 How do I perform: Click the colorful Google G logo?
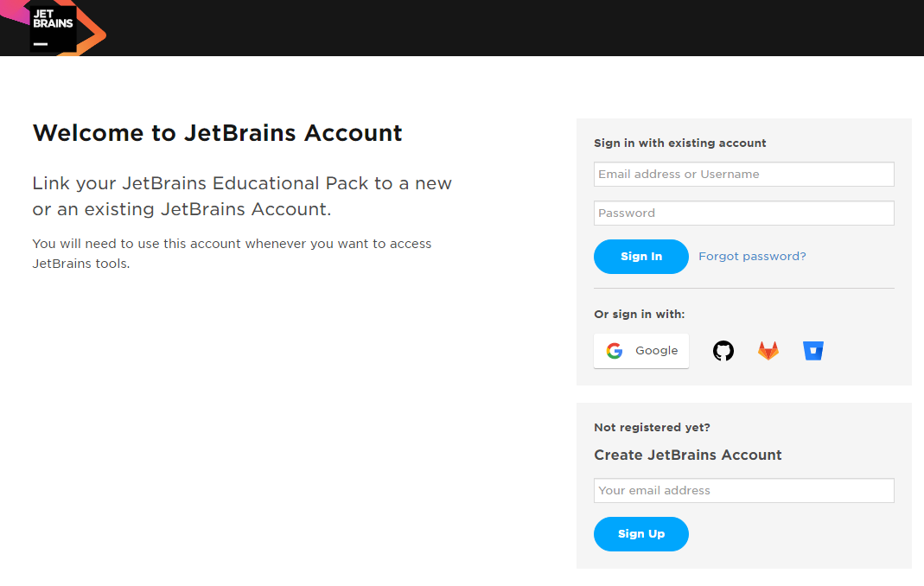click(615, 351)
